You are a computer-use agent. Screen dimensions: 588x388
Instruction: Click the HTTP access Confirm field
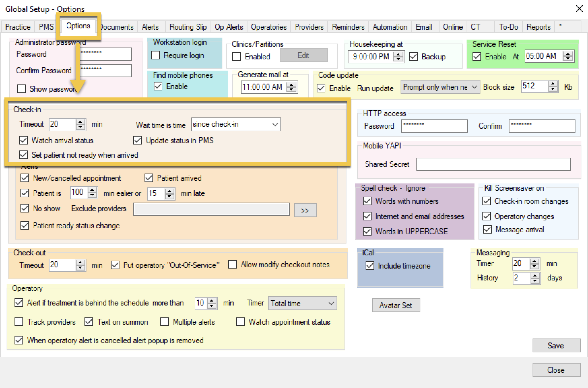pos(542,126)
